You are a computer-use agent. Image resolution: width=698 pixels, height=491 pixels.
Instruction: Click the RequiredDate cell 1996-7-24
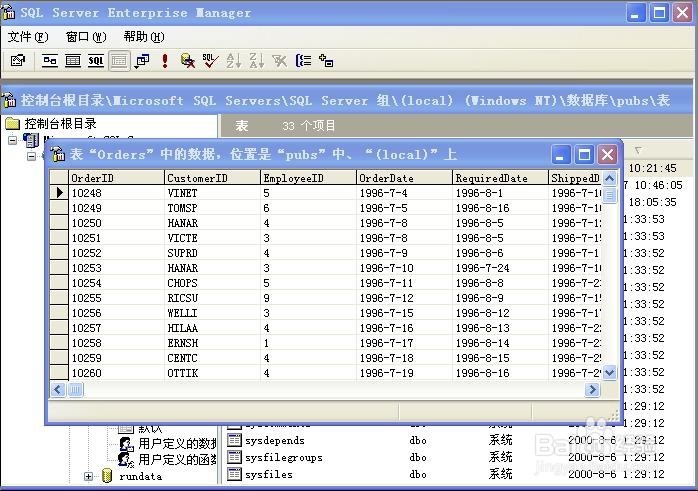[500, 268]
